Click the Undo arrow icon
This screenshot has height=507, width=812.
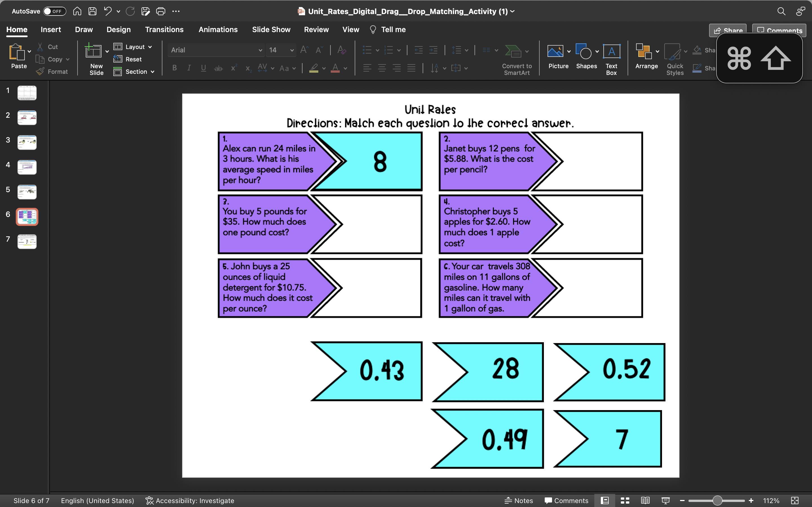coord(107,11)
